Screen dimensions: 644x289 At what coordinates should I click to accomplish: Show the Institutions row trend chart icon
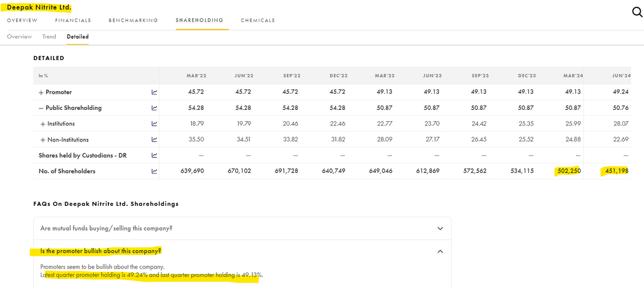(154, 124)
